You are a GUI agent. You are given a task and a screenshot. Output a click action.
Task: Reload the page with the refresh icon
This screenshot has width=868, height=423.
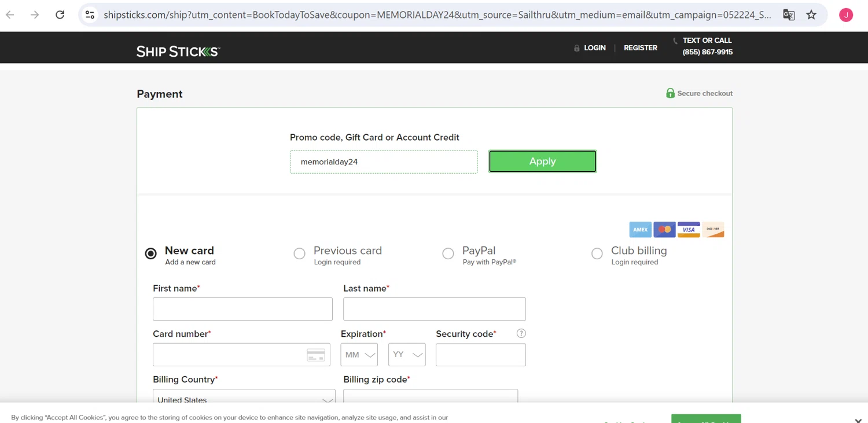tap(60, 15)
